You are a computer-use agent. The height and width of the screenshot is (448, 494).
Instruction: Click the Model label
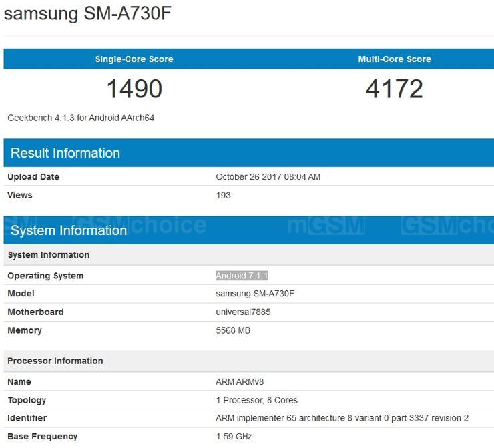pos(21,294)
